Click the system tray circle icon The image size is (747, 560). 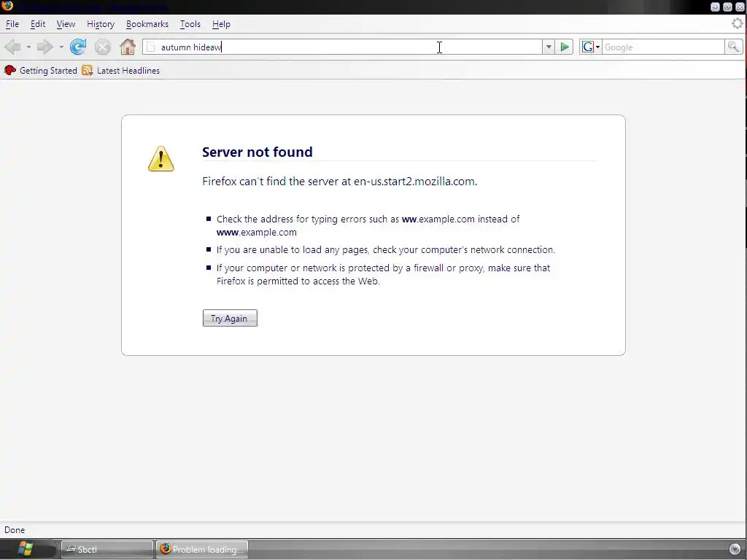coord(735,550)
